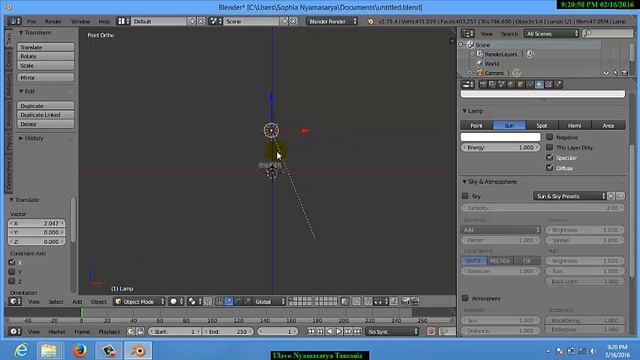This screenshot has height=360, width=640.
Task: Open the Object Mode dropdown
Action: pos(139,302)
